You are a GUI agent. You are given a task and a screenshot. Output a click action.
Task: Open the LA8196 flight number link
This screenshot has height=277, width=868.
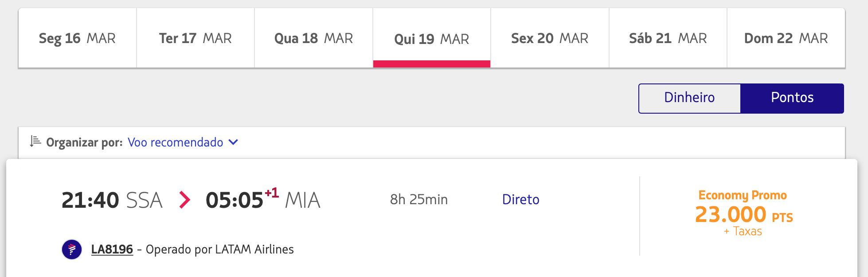click(112, 249)
